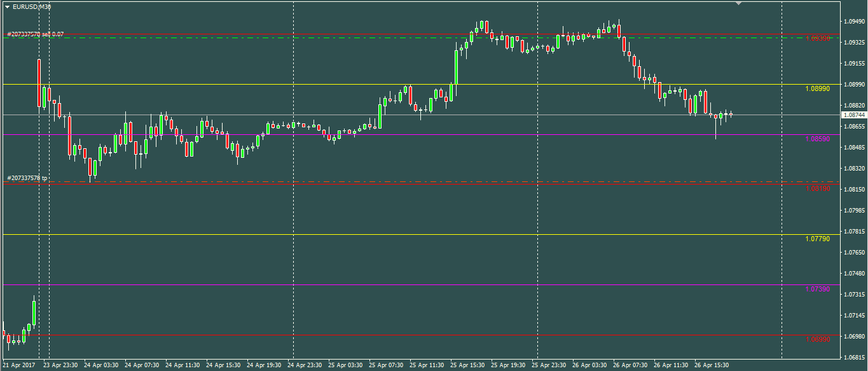Open the EURUSD,M30 one-click trading dropdown arrow
868x371 pixels.
pos(7,6)
